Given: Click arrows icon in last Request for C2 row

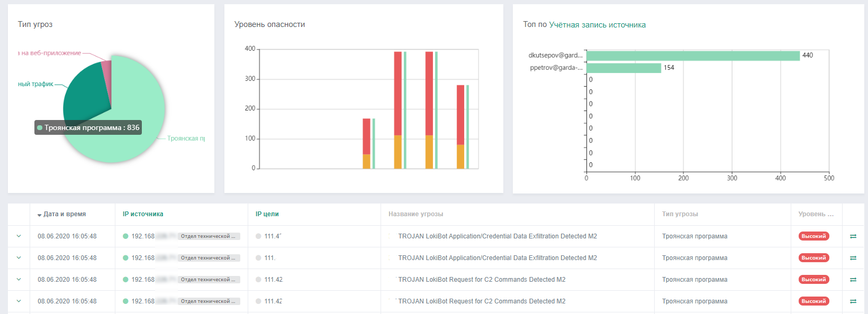Looking at the screenshot, I should [x=853, y=301].
